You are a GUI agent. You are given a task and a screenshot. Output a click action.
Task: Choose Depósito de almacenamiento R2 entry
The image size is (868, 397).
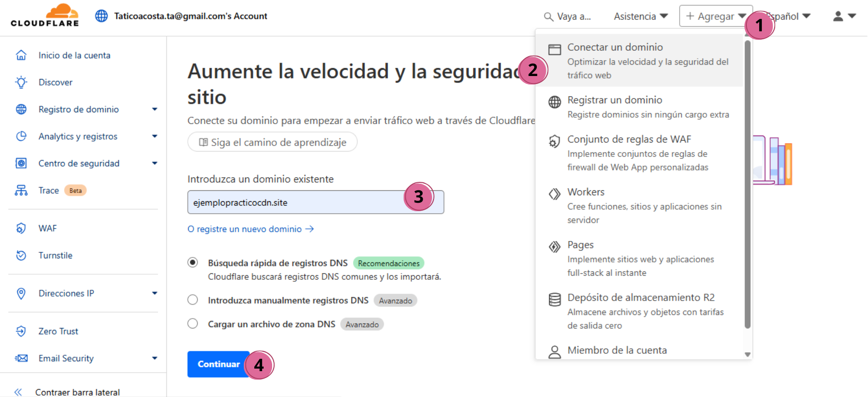pos(639,311)
